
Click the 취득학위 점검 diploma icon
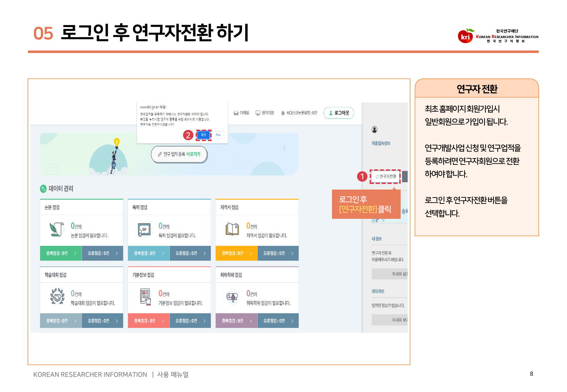click(x=232, y=297)
